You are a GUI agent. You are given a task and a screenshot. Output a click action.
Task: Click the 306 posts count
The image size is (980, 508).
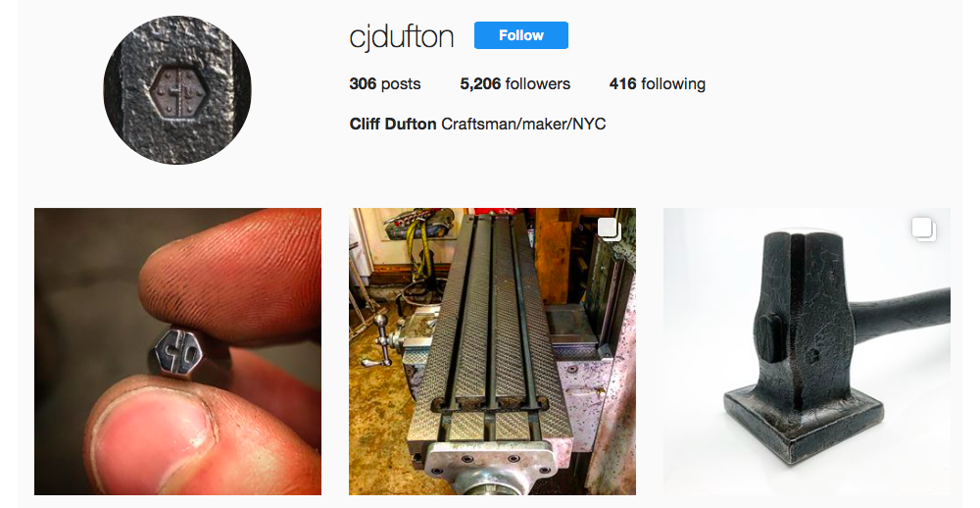[384, 83]
